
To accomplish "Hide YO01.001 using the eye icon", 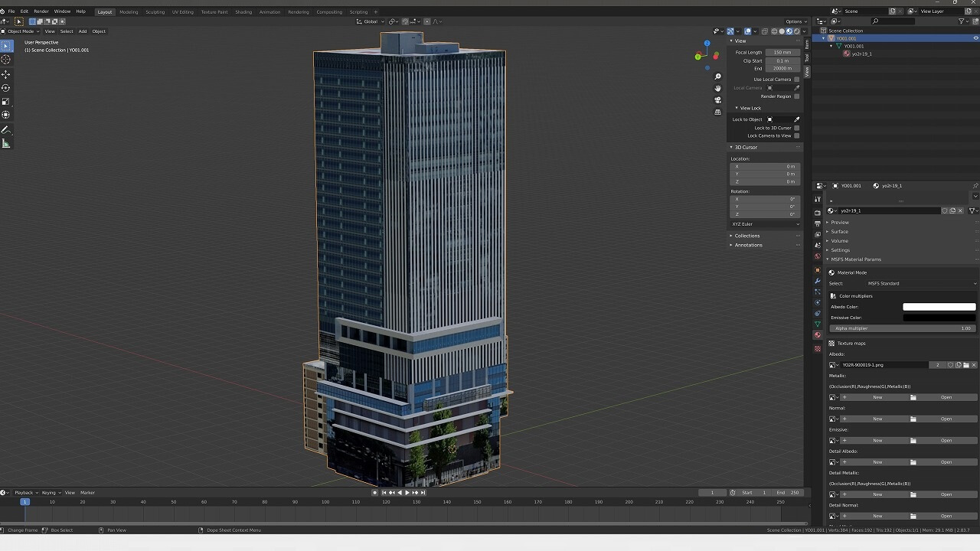I will [x=975, y=38].
